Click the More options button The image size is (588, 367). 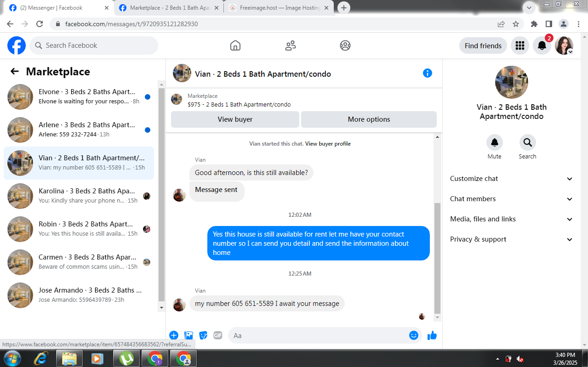click(x=369, y=119)
